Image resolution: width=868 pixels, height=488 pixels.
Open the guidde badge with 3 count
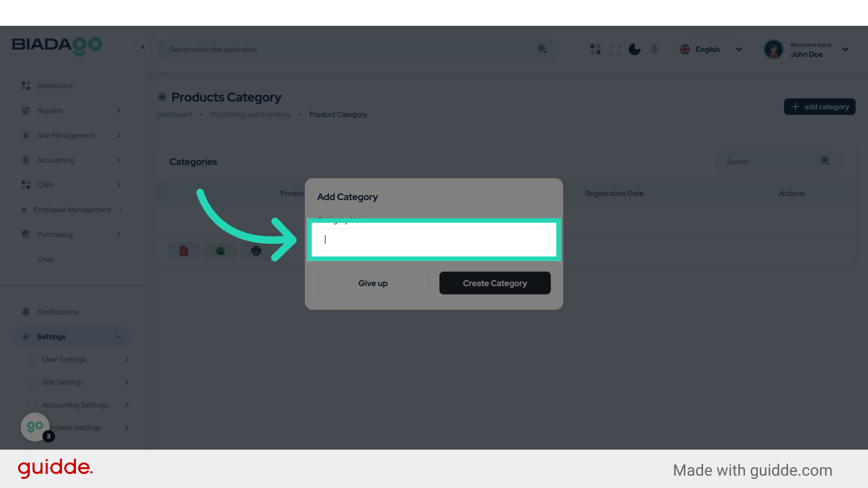[x=35, y=427]
